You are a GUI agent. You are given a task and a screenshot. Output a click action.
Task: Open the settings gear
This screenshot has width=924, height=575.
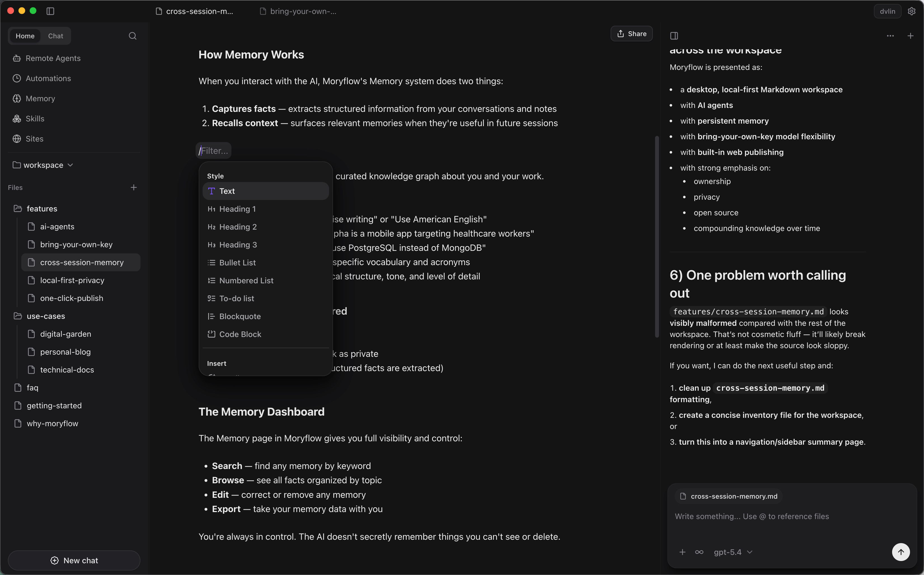[x=911, y=11]
